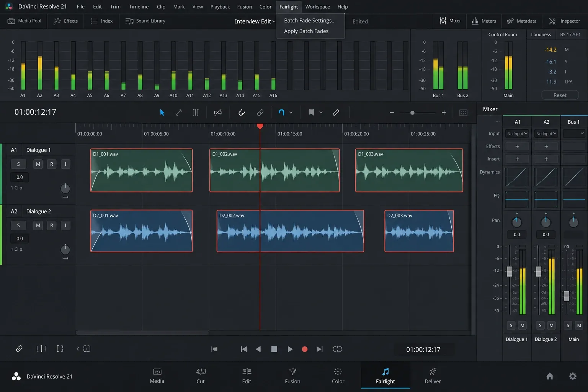Jump to first frame transport icon
The width and height of the screenshot is (588, 392).
point(214,349)
